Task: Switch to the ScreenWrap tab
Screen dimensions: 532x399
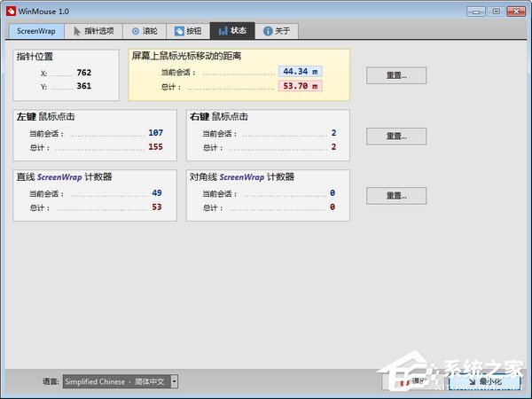Action: (x=35, y=31)
